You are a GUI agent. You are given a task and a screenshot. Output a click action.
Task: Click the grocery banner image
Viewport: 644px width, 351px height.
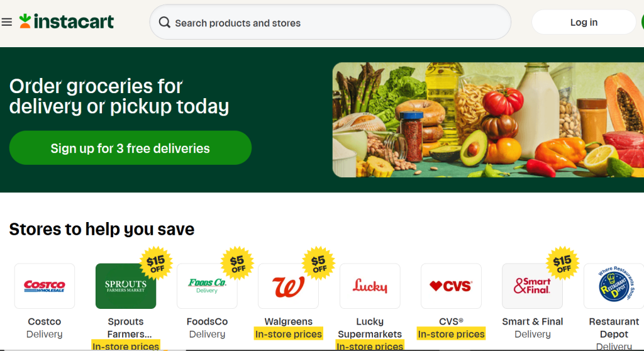488,120
